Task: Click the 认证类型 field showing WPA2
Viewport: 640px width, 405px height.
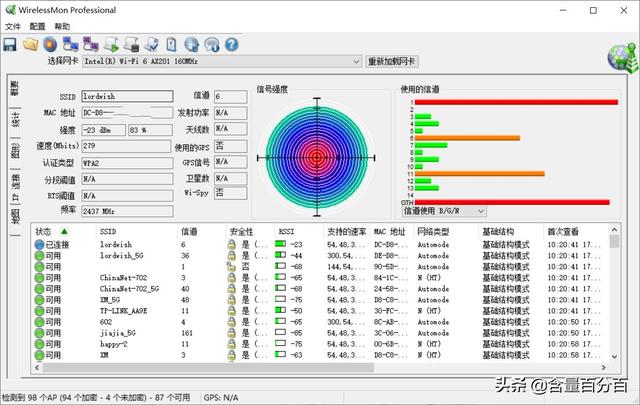Action: [x=127, y=163]
